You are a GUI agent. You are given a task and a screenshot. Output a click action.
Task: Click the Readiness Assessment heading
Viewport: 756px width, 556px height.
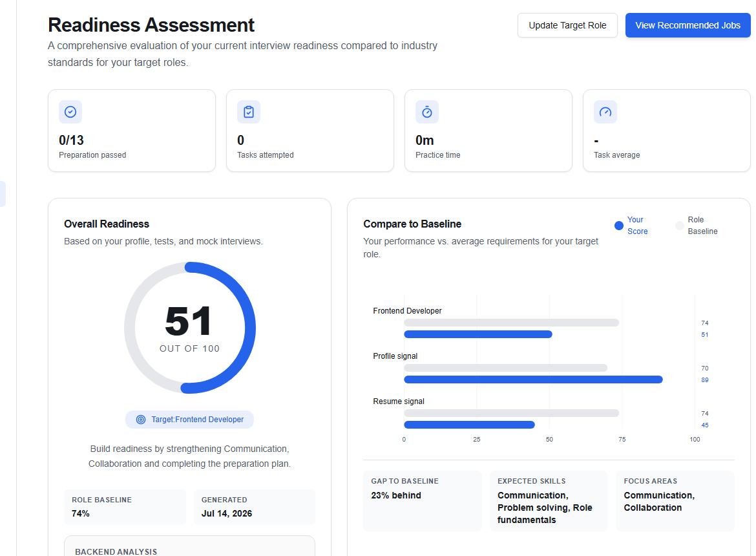click(151, 25)
